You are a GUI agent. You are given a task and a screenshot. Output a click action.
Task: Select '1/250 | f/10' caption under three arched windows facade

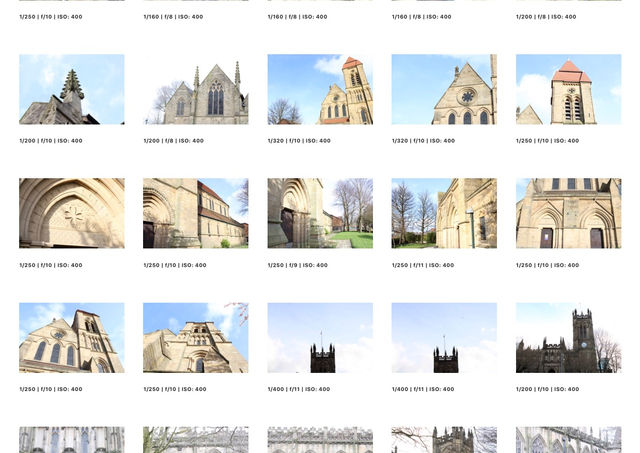point(51,389)
